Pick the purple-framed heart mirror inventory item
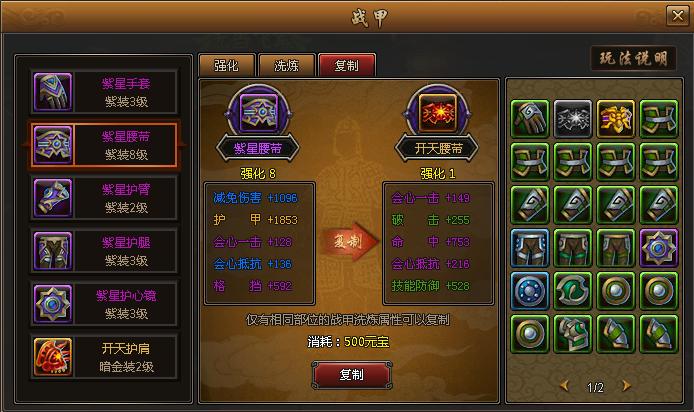Image resolution: width=694 pixels, height=412 pixels. (x=659, y=248)
